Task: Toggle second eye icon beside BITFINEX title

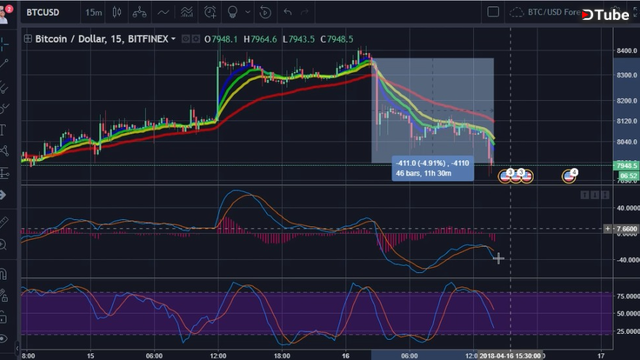Action: 196,39
